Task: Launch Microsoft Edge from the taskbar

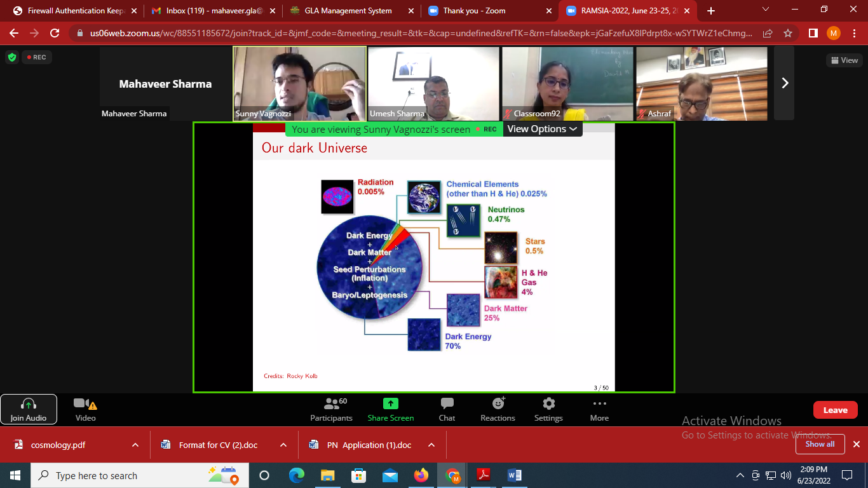Action: [x=296, y=475]
